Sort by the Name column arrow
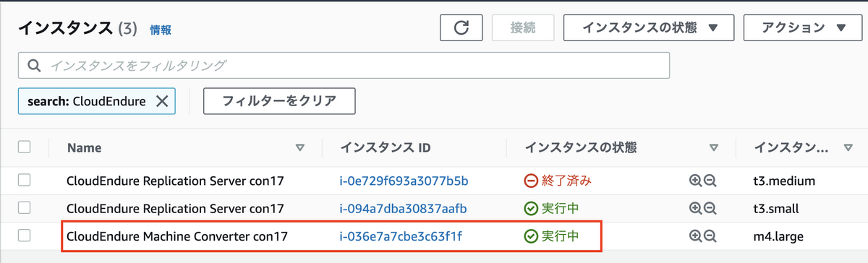Viewport: 868px width, 263px height. click(x=300, y=148)
